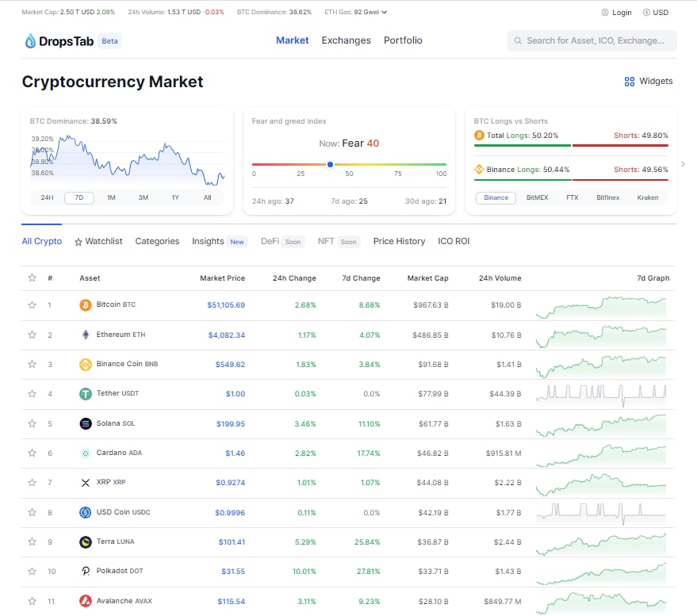Screen dimensions: 697x616
Task: Star Bitcoin to add to watchlist
Action: [32, 305]
